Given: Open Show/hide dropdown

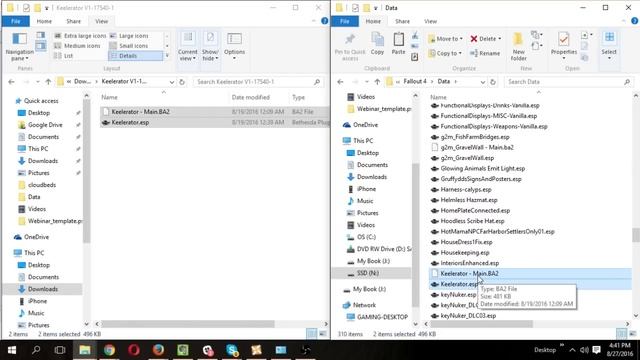Looking at the screenshot, I should click(x=210, y=47).
